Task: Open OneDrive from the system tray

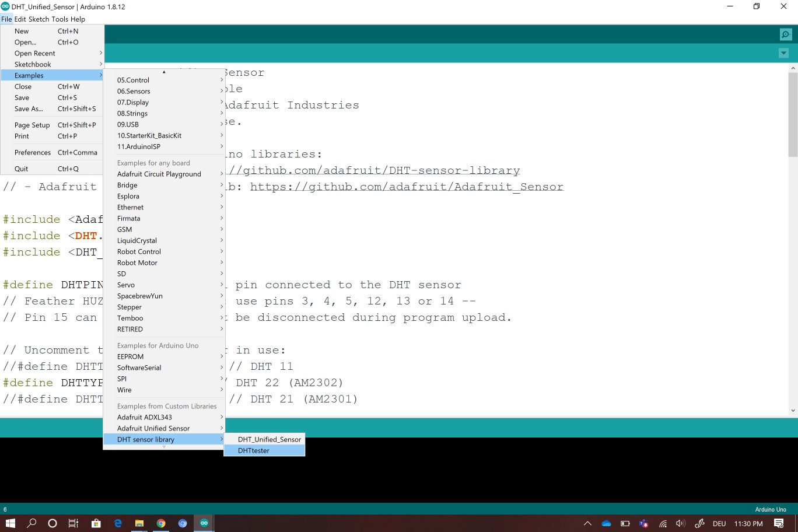Action: click(x=607, y=523)
